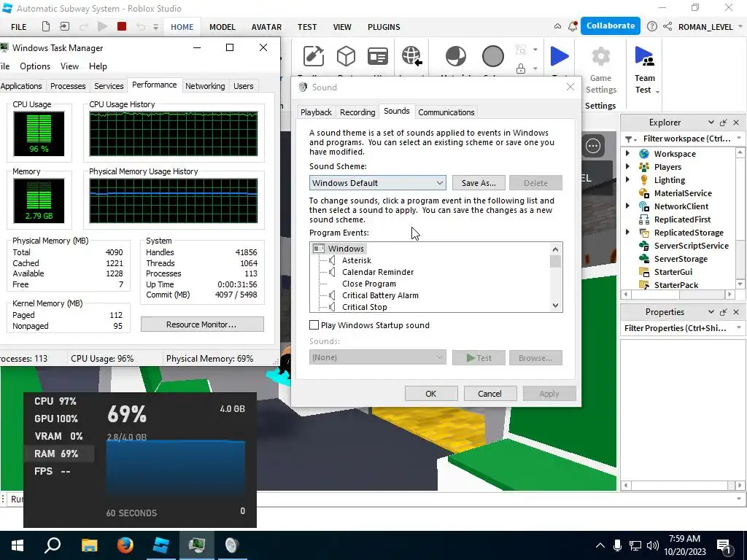Click the round viewport options ellipsis button
The image size is (747, 560).
click(593, 146)
